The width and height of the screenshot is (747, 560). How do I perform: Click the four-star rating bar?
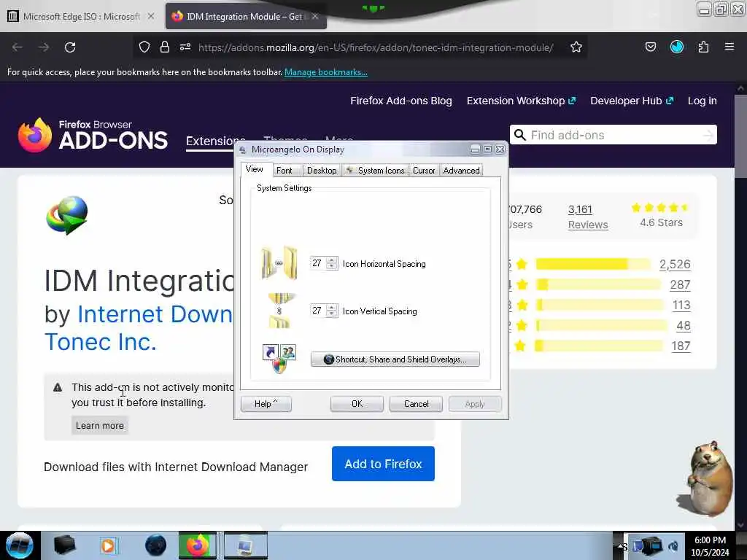[x=598, y=285]
